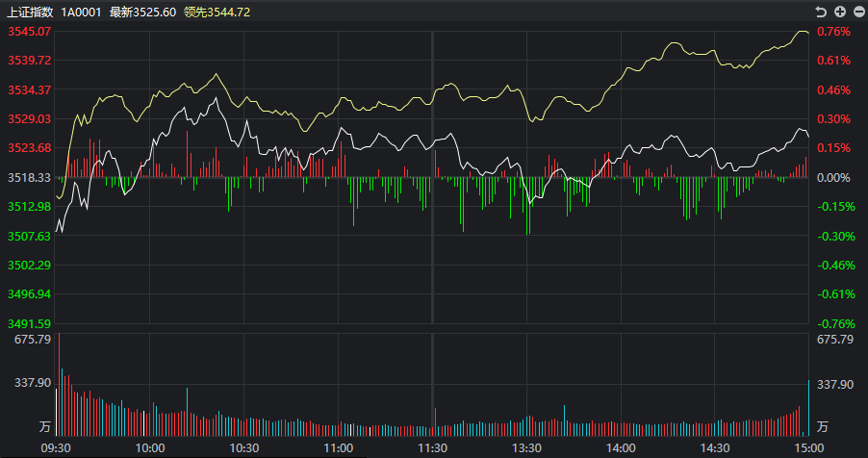Click the left 675.79 volume axis label
Screen dimensions: 868x458
pos(33,340)
